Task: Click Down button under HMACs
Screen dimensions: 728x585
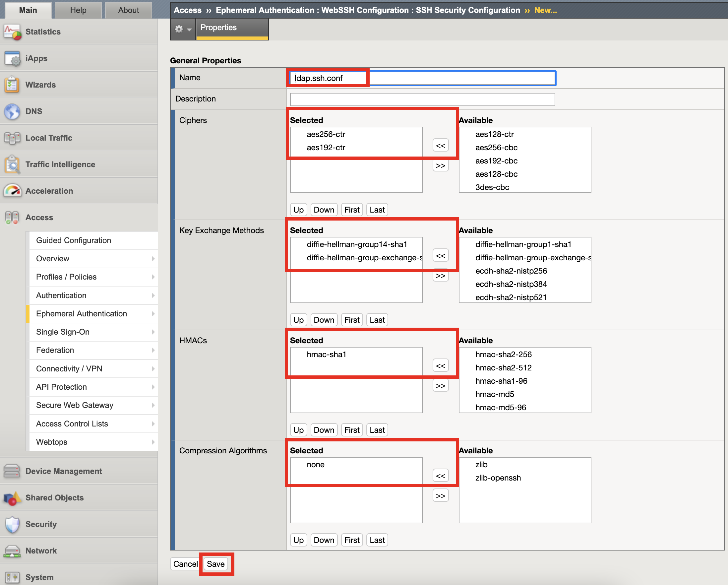Action: (x=324, y=430)
